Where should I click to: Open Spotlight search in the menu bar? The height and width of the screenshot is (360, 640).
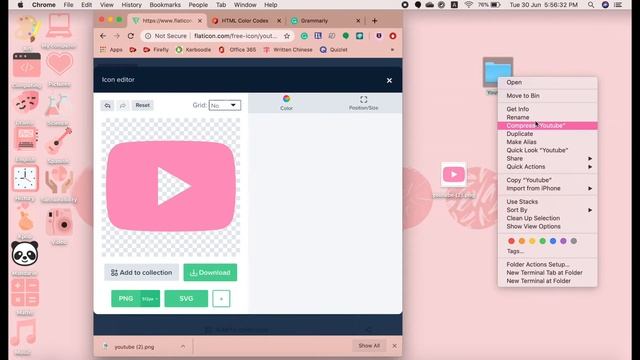pyautogui.click(x=591, y=5)
